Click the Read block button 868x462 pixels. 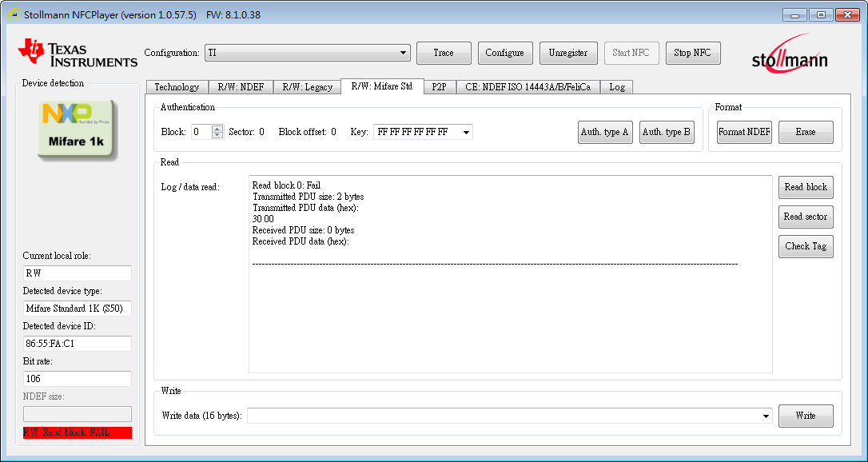pyautogui.click(x=806, y=187)
